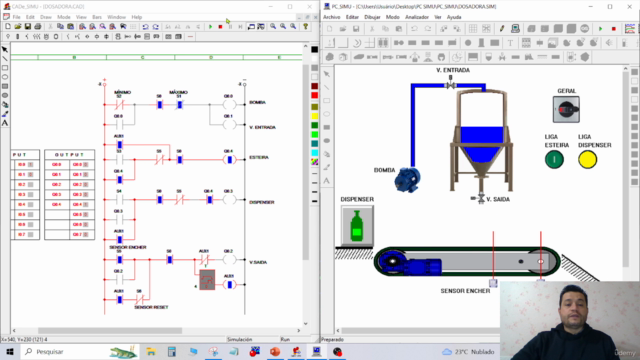Click the save disk icon in PC_SIMU toolbar
This screenshot has height=360, width=640.
point(356,29)
